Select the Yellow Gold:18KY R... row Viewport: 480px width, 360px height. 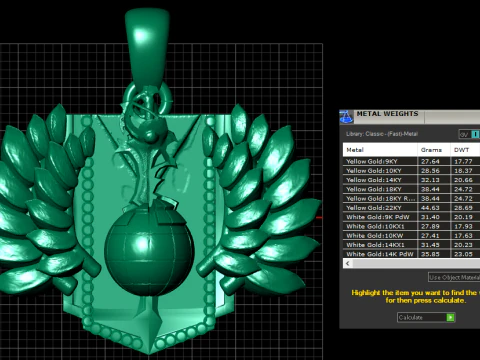(x=411, y=198)
